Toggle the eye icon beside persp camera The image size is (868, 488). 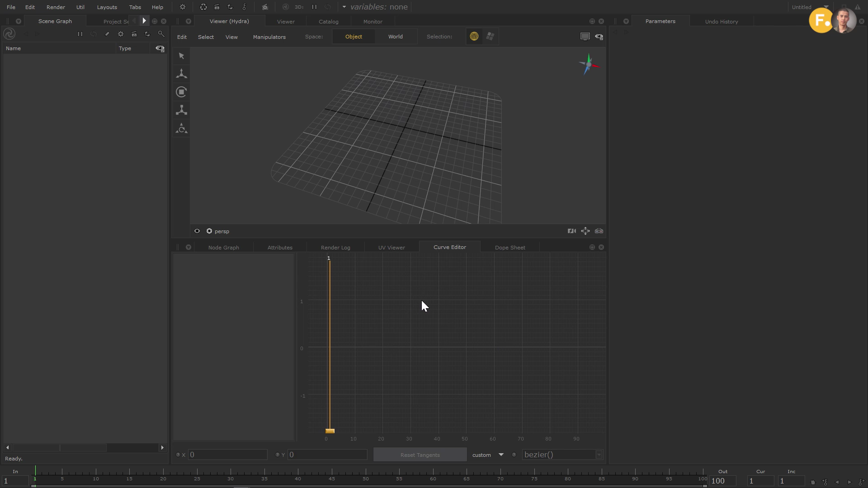[197, 231]
